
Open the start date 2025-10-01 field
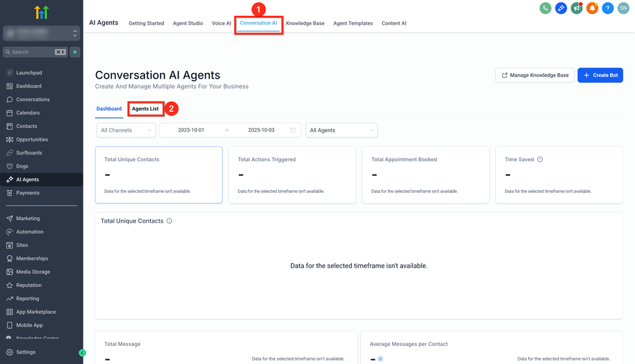(x=191, y=130)
